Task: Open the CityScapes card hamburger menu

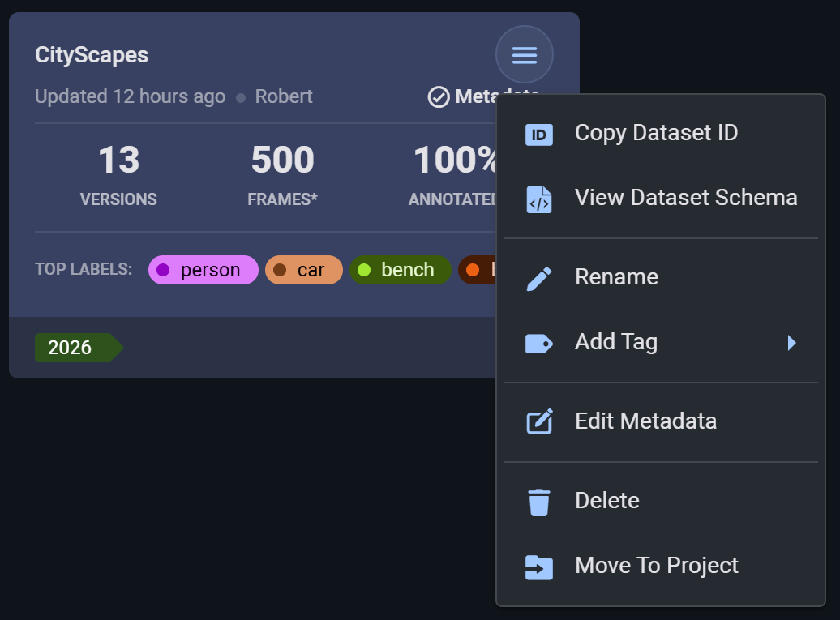Action: point(524,54)
